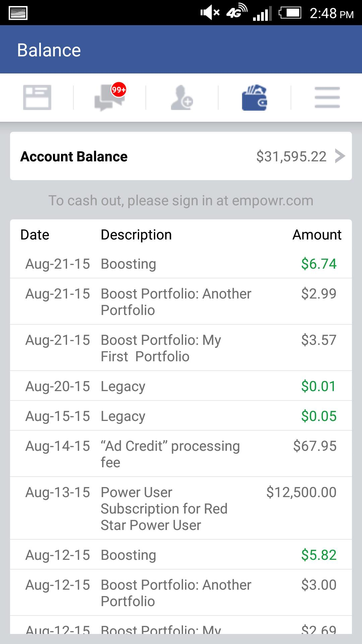362x644 pixels.
Task: Open the hamburger menu icon
Action: (x=327, y=98)
